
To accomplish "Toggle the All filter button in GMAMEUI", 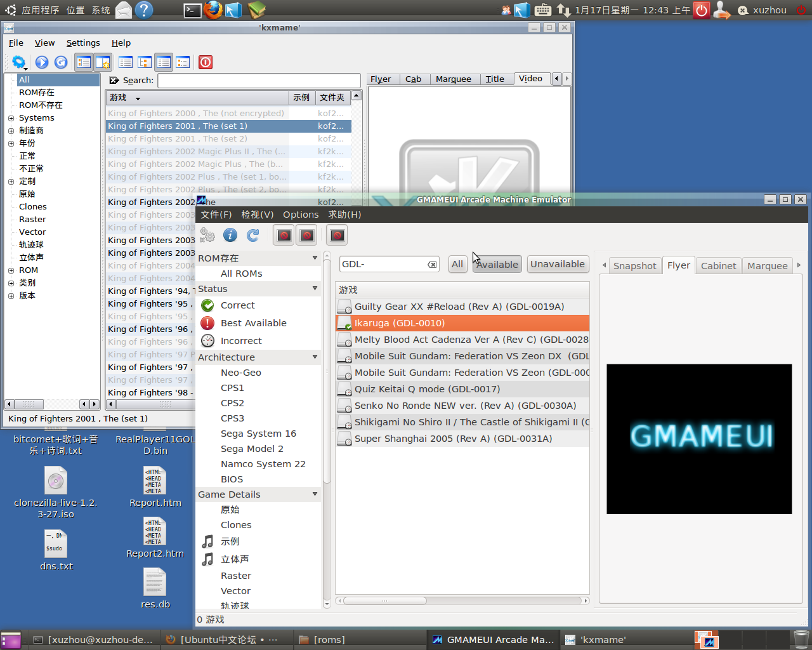I will [457, 264].
